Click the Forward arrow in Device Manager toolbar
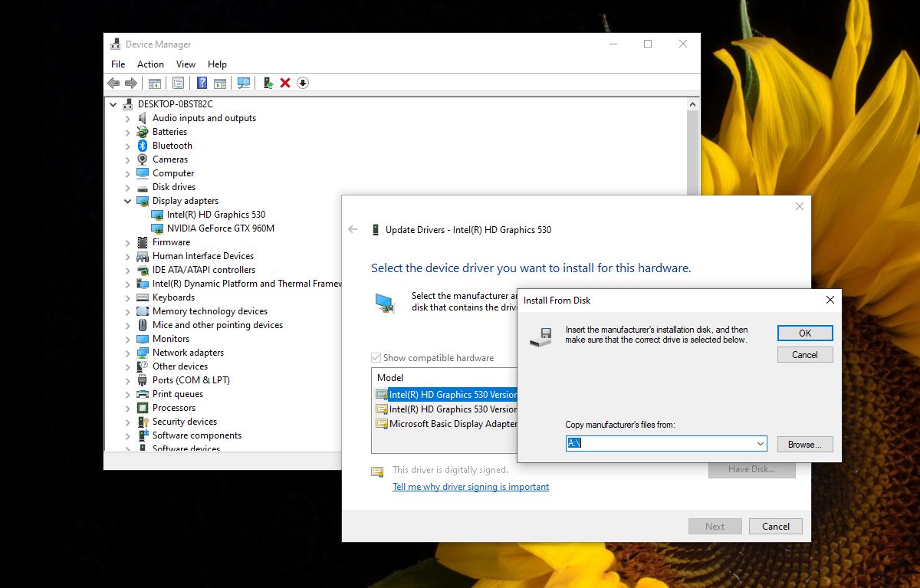This screenshot has height=588, width=920. coord(131,83)
